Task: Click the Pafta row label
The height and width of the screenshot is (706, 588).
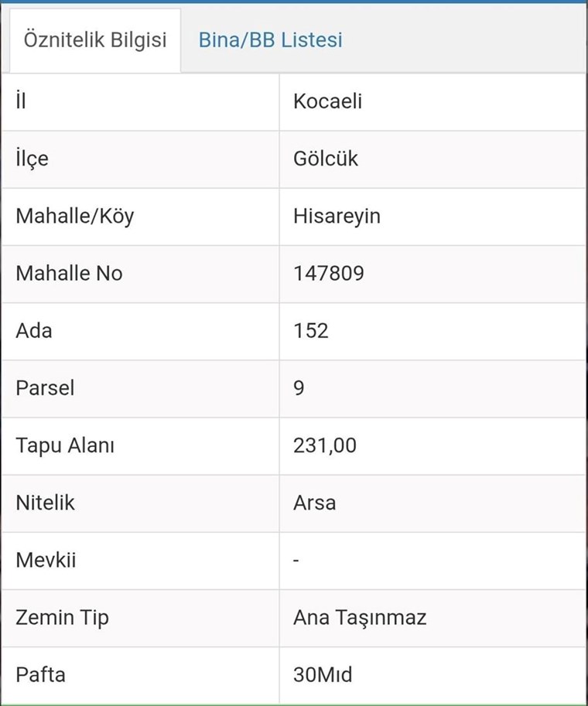Action: pos(40,674)
